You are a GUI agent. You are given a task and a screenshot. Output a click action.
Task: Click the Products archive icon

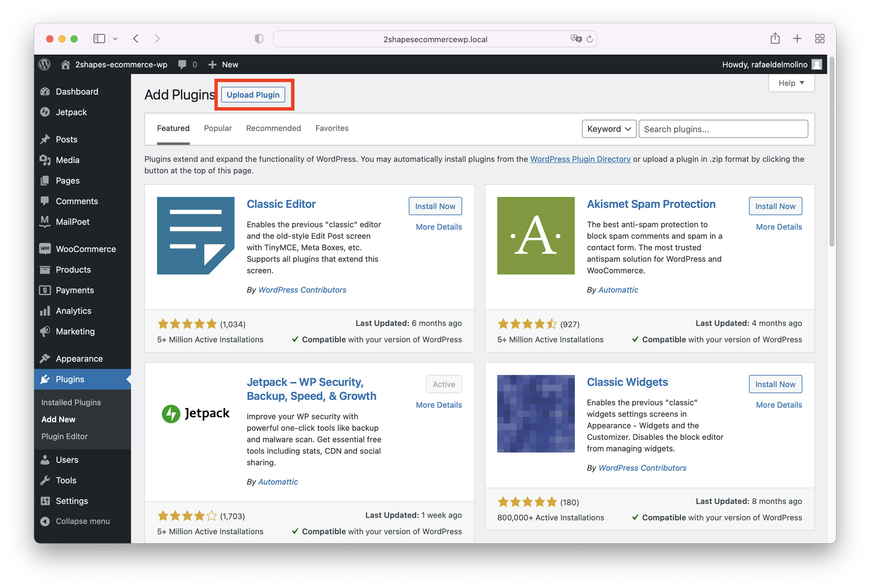45,270
